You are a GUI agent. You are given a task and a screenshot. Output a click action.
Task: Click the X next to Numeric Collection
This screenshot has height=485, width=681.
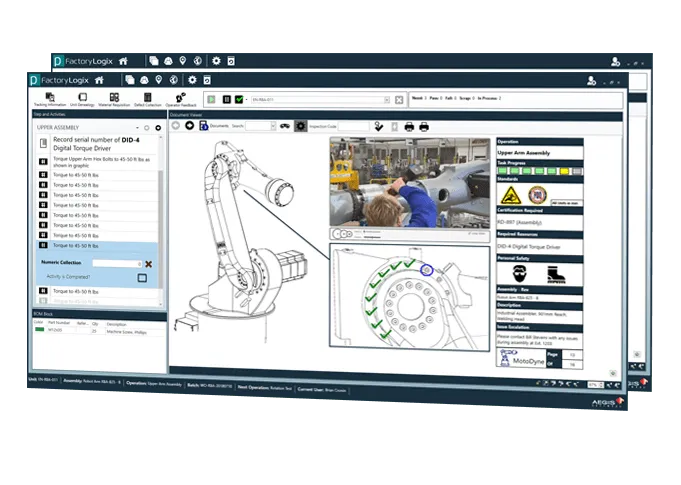click(x=149, y=264)
